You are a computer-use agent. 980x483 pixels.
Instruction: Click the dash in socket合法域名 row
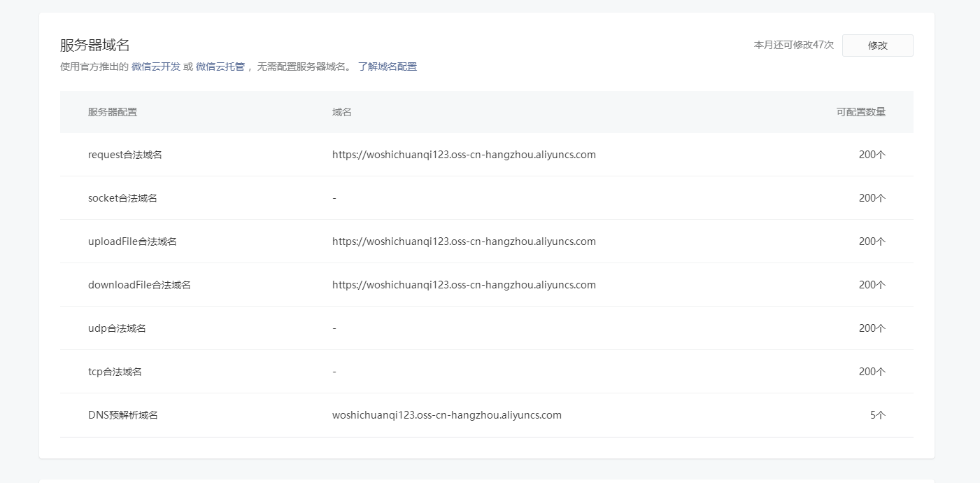334,198
